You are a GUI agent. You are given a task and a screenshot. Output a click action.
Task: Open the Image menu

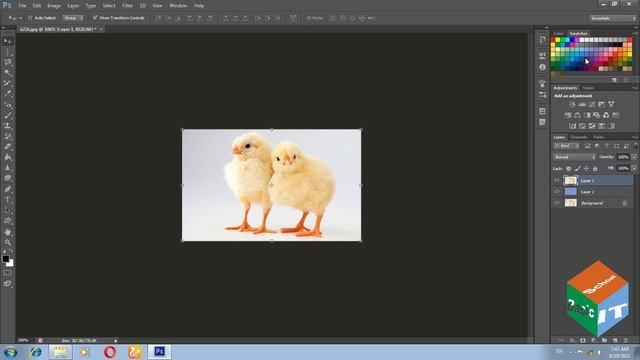point(54,6)
